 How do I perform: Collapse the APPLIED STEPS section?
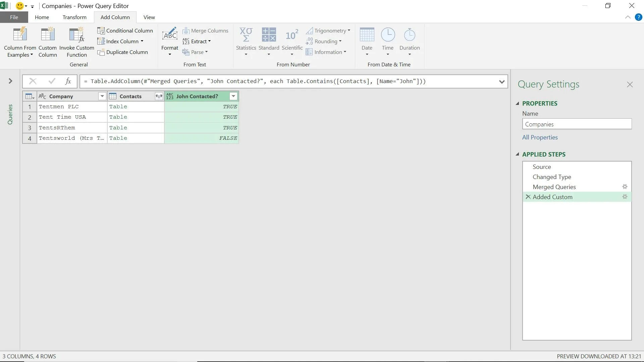[x=517, y=155]
